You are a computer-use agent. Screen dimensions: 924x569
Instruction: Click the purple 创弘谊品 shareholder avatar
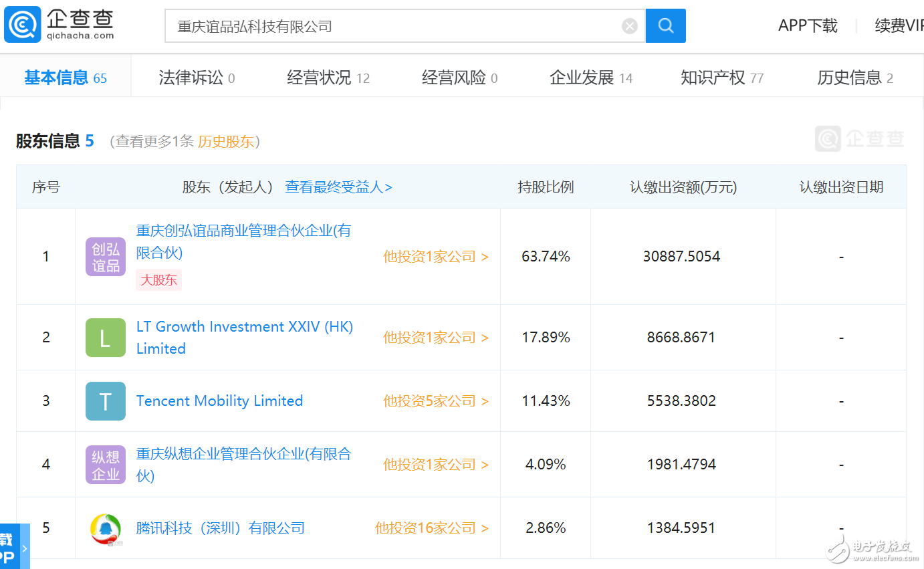[x=105, y=256]
